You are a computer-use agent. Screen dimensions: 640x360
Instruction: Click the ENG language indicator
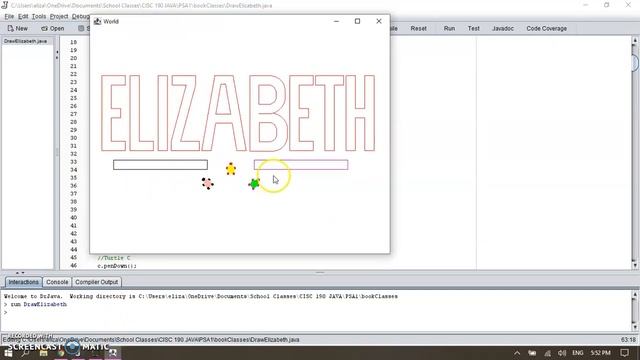(x=578, y=353)
